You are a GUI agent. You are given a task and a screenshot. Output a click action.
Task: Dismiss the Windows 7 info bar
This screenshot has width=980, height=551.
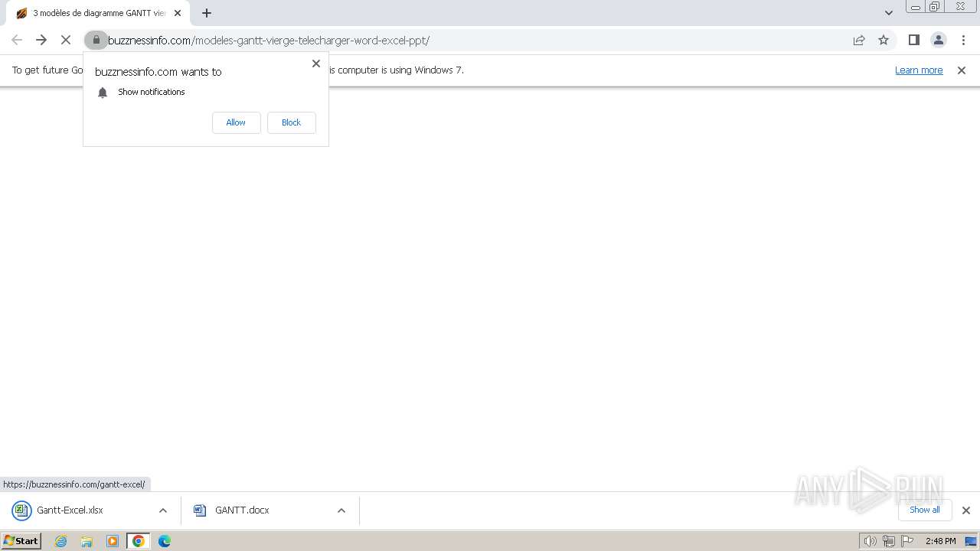tap(962, 70)
